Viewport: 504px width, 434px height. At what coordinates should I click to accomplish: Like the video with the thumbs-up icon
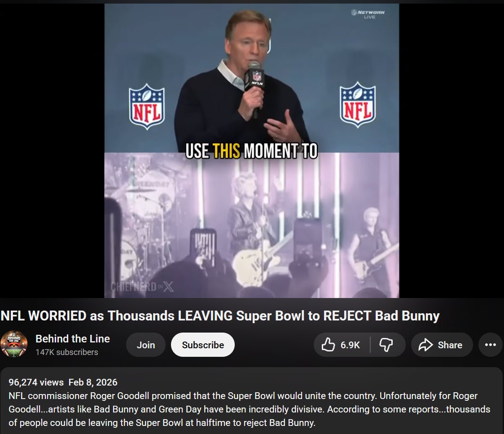pos(328,344)
